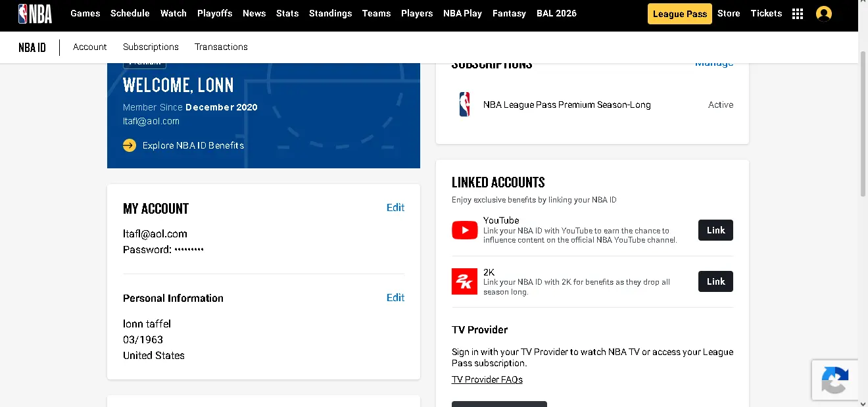868x407 pixels.
Task: View Standings page
Action: (x=331, y=13)
